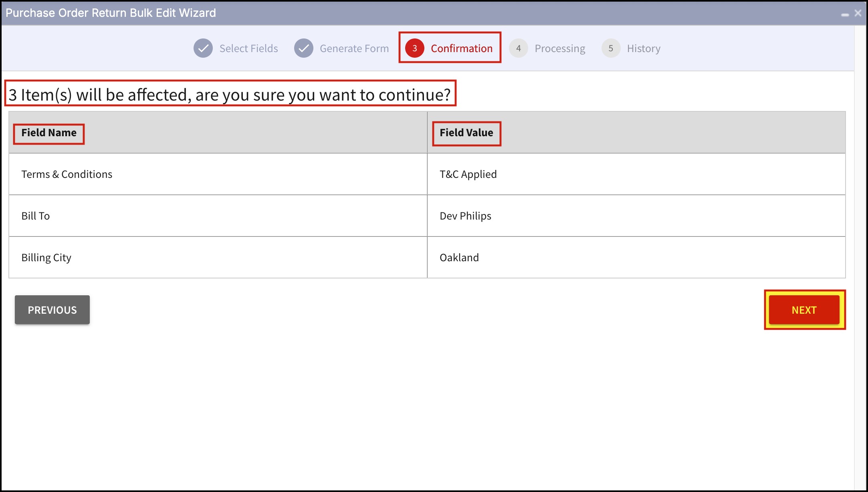Minimize the Bulk Edit Wizard window
The width and height of the screenshot is (868, 492).
click(845, 14)
